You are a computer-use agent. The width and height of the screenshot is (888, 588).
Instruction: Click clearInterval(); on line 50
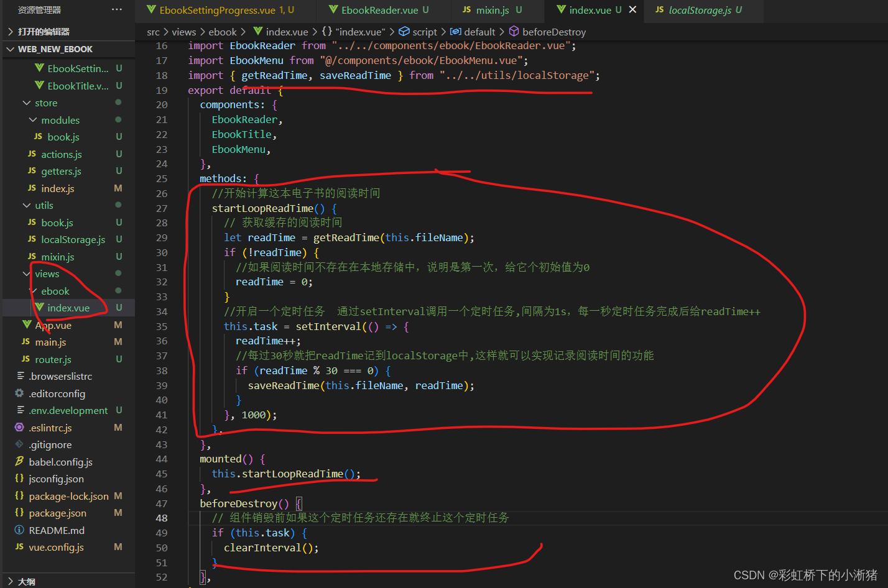click(271, 548)
